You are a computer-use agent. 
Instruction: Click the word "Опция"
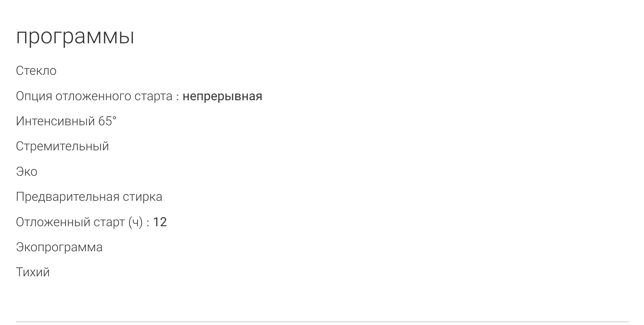[34, 96]
